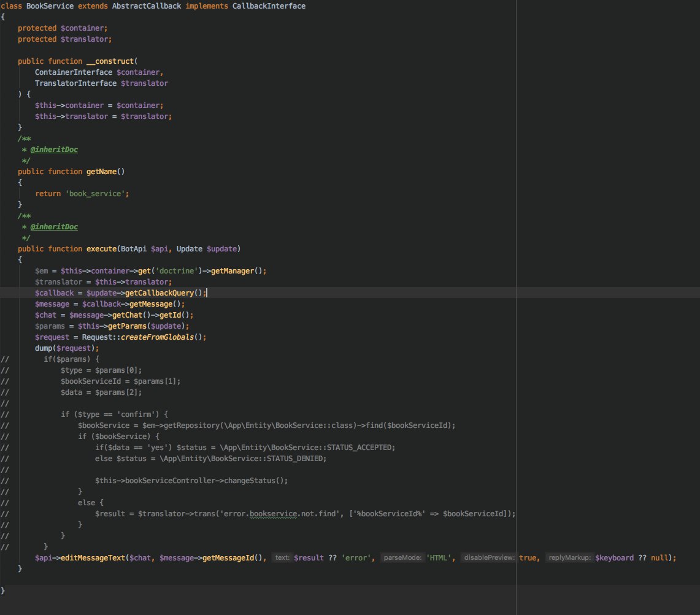Open the @inheritDoc link above execute
This screenshot has width=700, height=615.
point(54,227)
